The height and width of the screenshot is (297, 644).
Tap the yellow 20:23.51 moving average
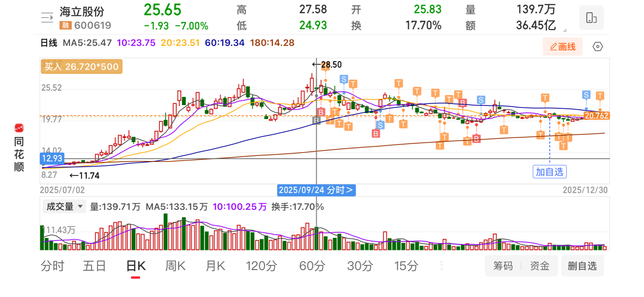pos(180,43)
